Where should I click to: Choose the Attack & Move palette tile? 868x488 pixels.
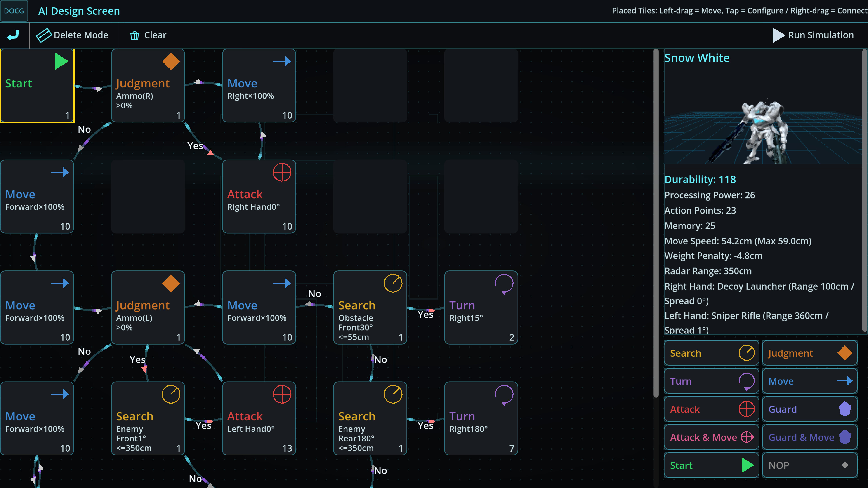[711, 437]
